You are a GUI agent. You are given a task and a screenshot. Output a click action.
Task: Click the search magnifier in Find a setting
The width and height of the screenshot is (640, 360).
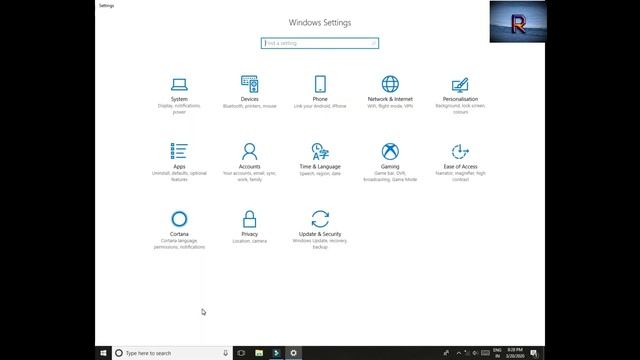tap(373, 43)
